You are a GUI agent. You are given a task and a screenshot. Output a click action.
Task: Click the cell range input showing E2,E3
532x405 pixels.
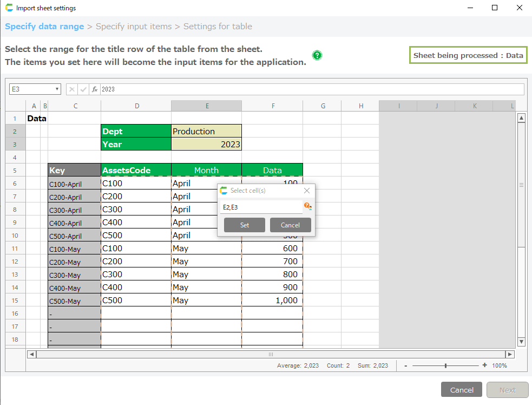tap(261, 207)
